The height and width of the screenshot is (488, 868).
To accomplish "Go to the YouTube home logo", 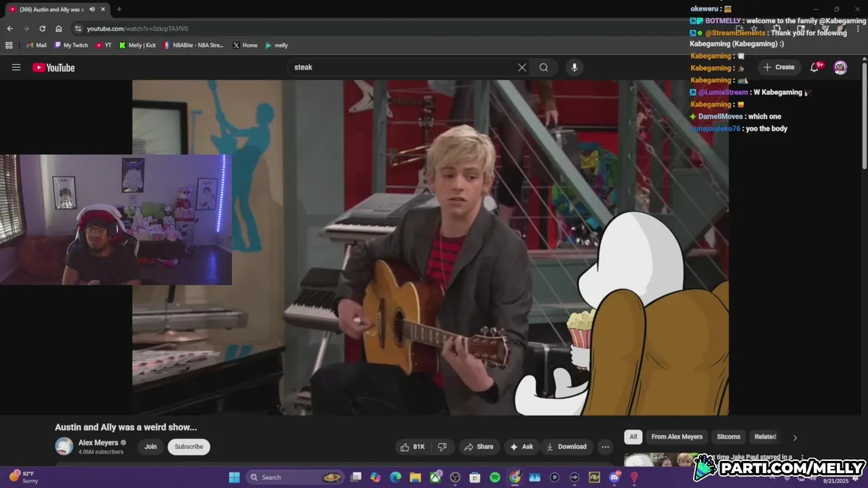I will point(54,67).
